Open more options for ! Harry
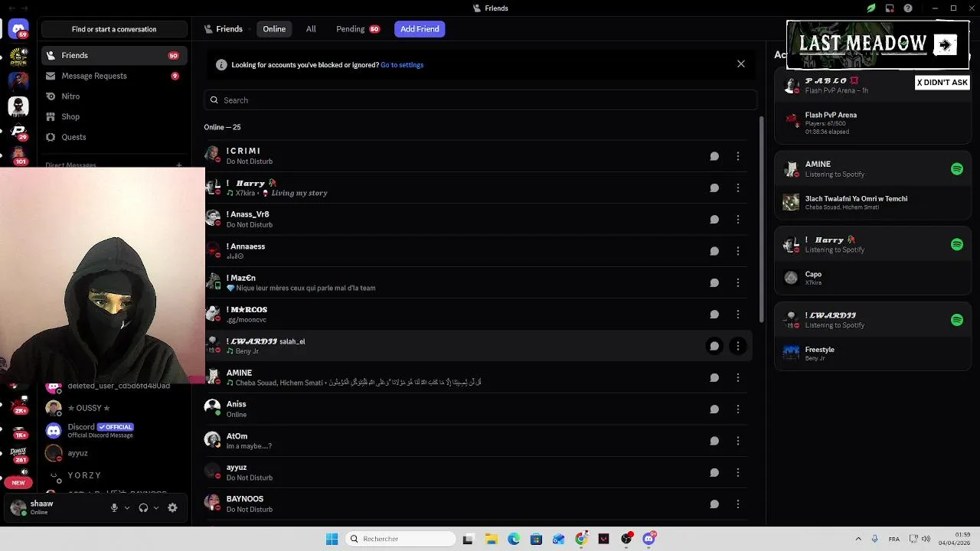This screenshot has height=551, width=980. coord(738,187)
